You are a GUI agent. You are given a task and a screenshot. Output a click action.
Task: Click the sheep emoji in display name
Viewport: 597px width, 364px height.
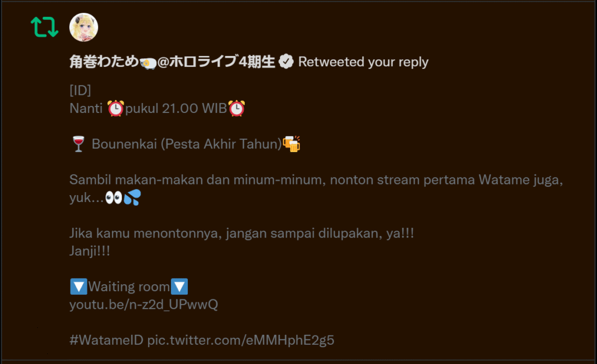tap(149, 63)
